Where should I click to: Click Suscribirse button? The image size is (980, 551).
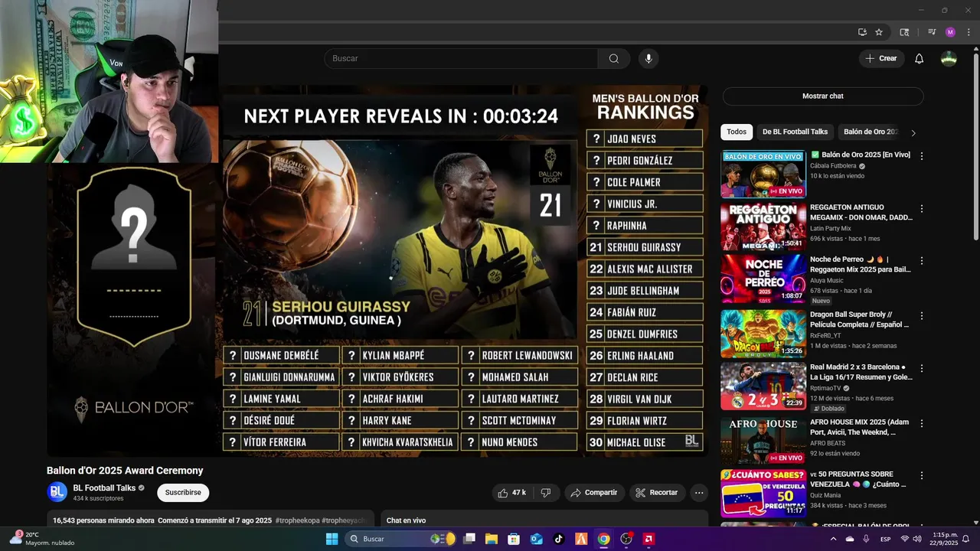[x=183, y=493]
